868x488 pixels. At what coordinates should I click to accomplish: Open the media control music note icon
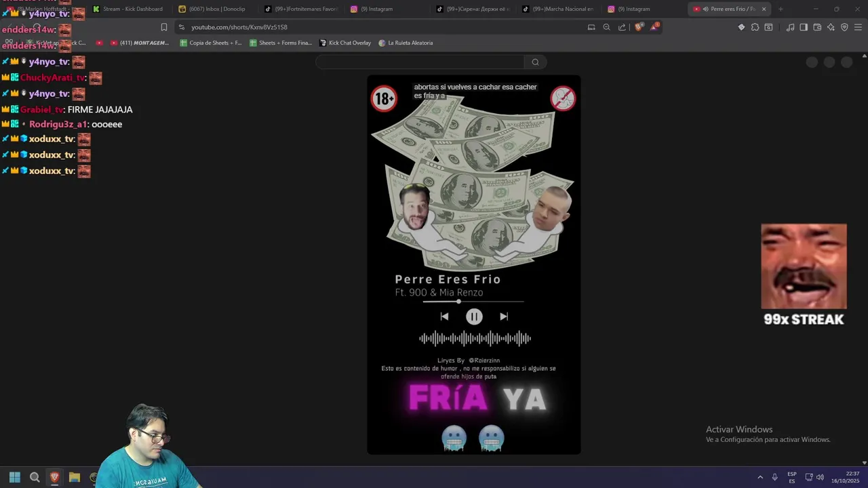790,27
